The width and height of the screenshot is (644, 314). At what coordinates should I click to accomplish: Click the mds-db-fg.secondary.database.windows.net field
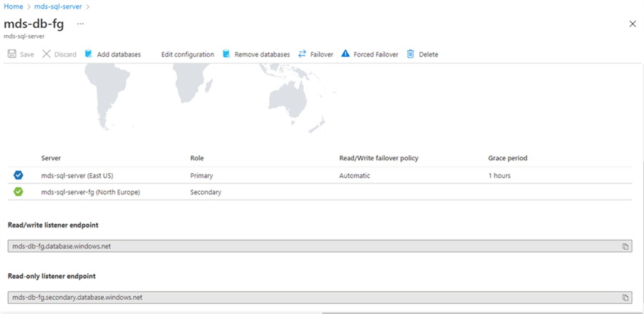click(x=320, y=298)
